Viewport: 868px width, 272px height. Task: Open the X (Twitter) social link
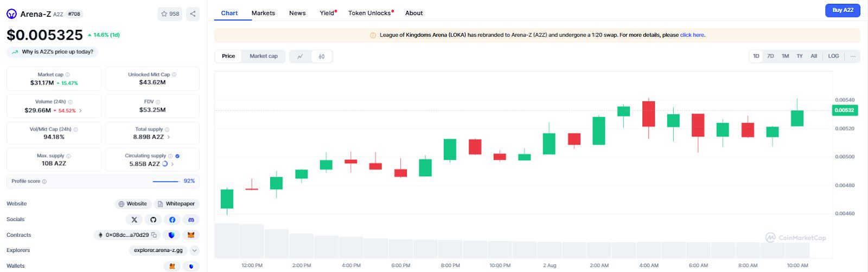coord(134,219)
